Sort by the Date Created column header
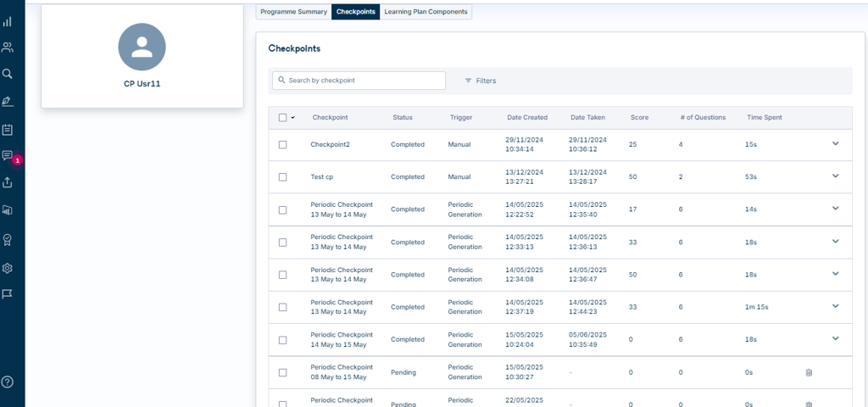The height and width of the screenshot is (407, 868). click(527, 117)
